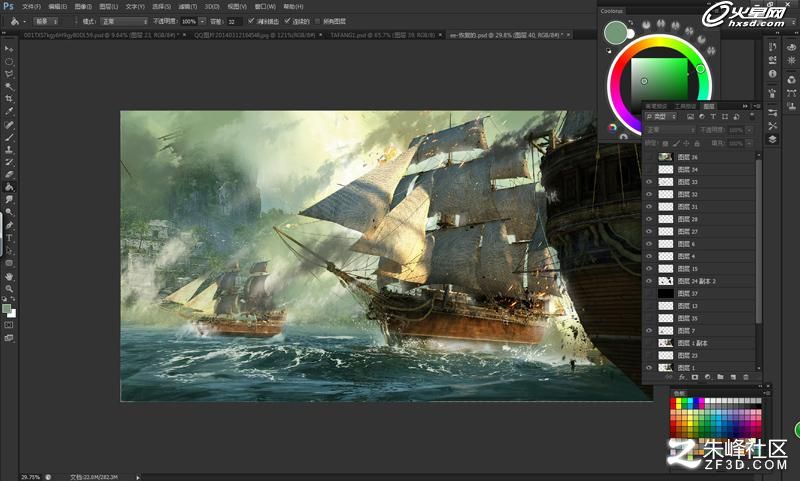
Task: Select the Healing Brush tool
Action: click(x=9, y=124)
